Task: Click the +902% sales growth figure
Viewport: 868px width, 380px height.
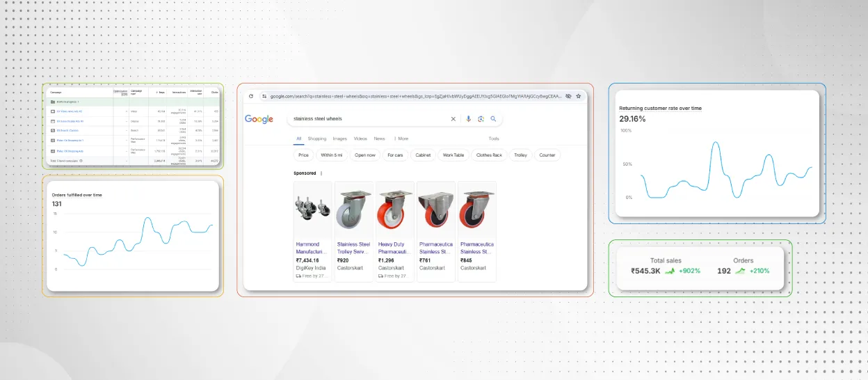Action: 689,271
